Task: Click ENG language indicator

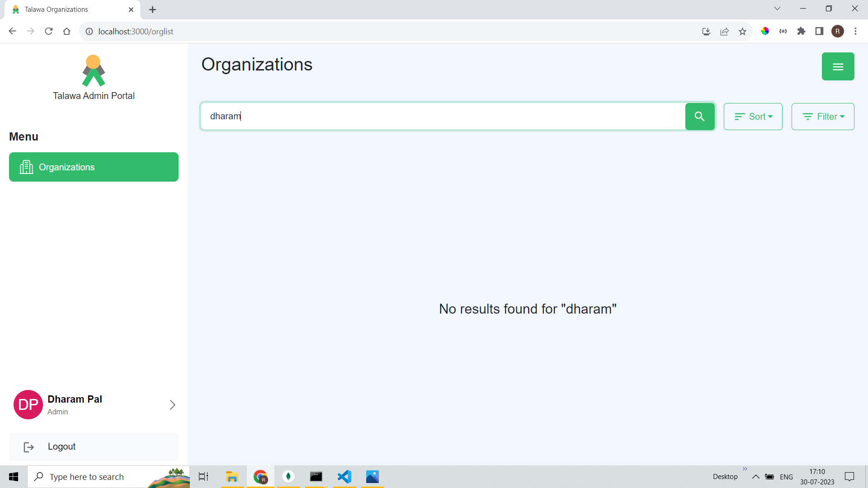Action: pos(786,477)
